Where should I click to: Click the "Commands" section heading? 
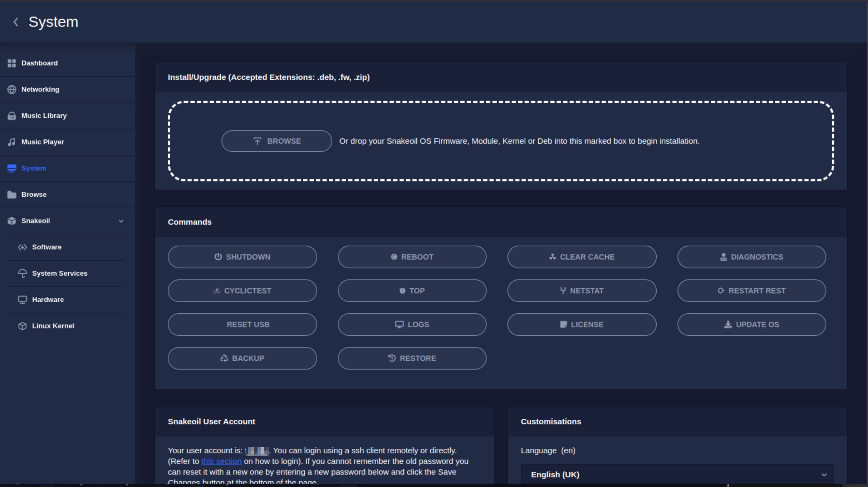pyautogui.click(x=190, y=222)
